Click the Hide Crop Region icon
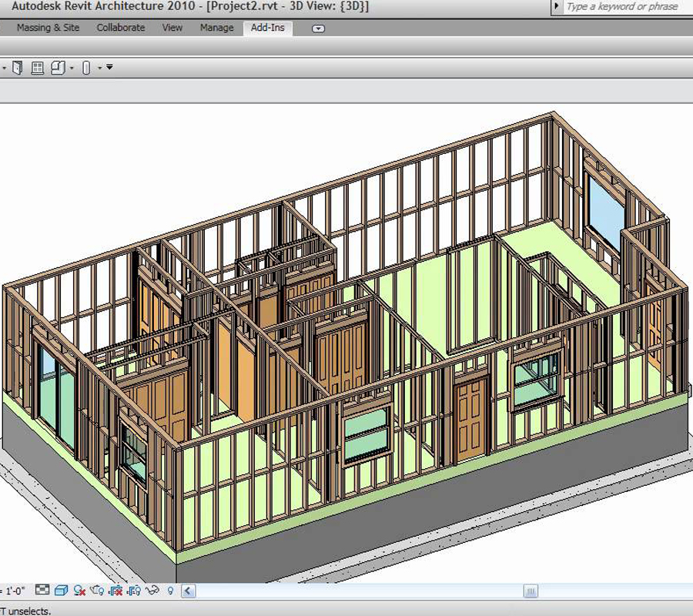Image resolution: width=693 pixels, height=616 pixels. (134, 591)
